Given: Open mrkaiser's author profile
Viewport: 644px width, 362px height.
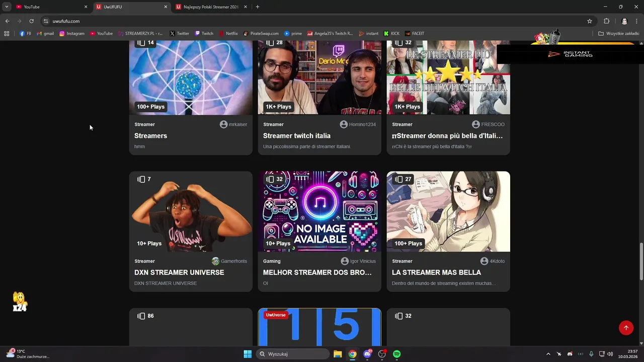Looking at the screenshot, I should point(233,124).
